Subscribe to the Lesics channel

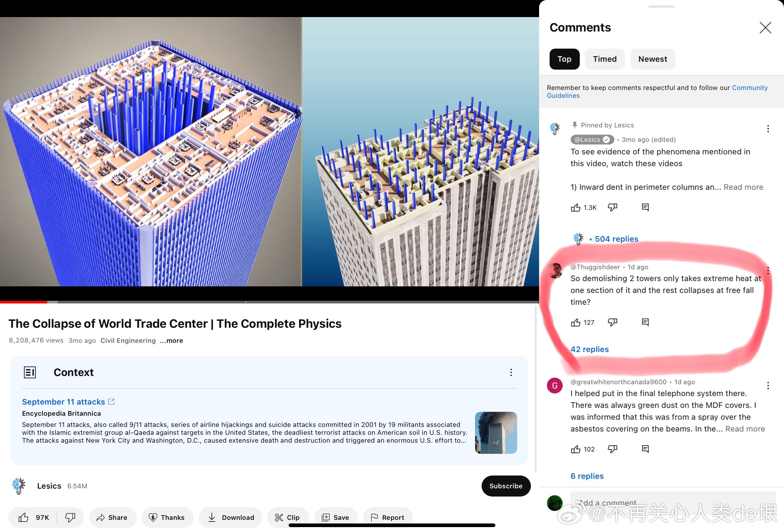(x=506, y=486)
